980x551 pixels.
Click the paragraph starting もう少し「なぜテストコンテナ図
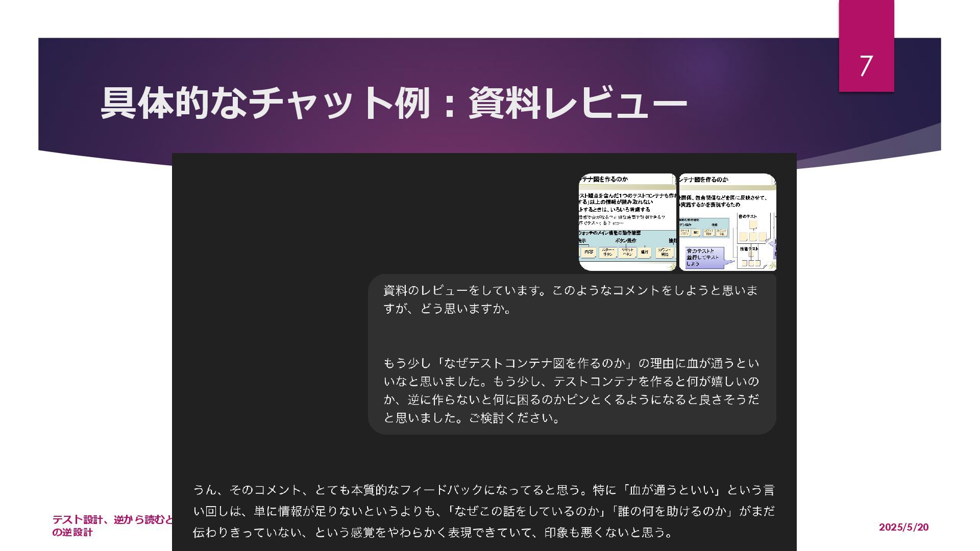pos(571,390)
